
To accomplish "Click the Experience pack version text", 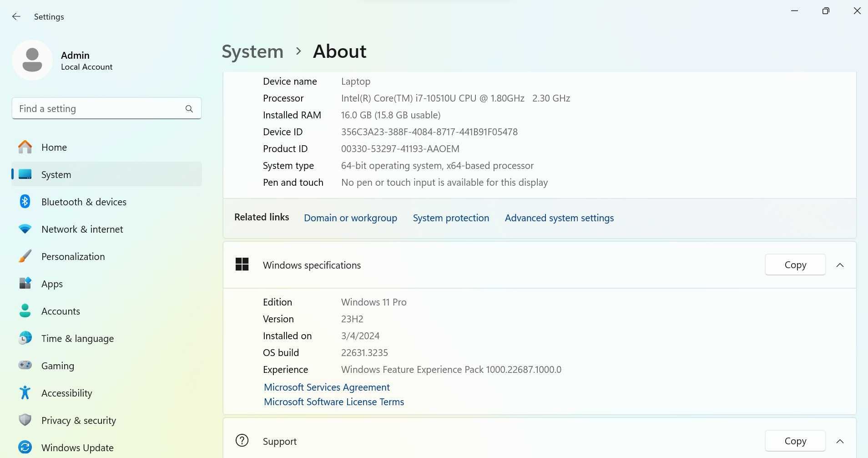I will click(x=451, y=370).
